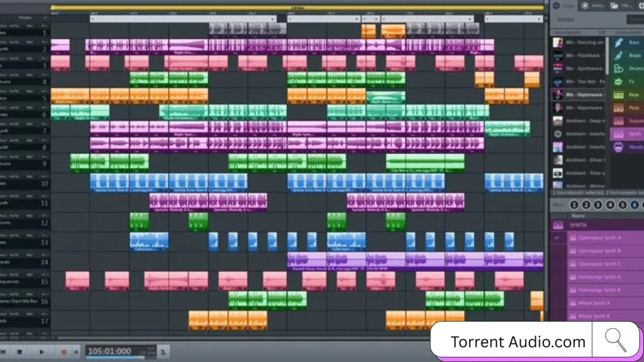This screenshot has width=644, height=362.
Task: Select pitch number 3 button
Action: pos(597,205)
